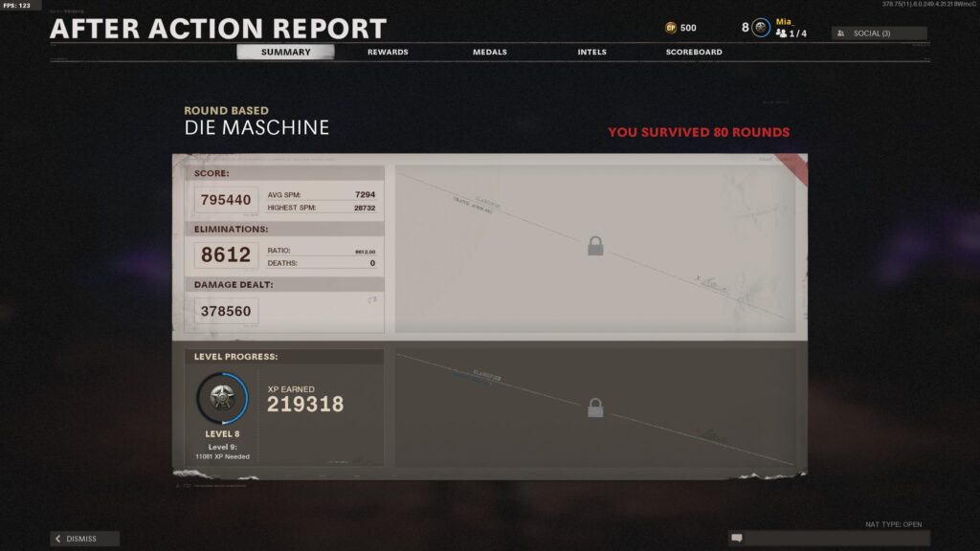The height and width of the screenshot is (551, 980).
Task: Click the Round Based mode label
Action: coord(226,111)
